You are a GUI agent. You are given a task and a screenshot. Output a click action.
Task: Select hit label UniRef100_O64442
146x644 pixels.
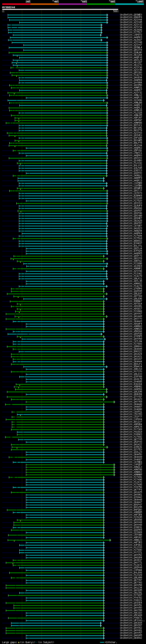[131, 638]
